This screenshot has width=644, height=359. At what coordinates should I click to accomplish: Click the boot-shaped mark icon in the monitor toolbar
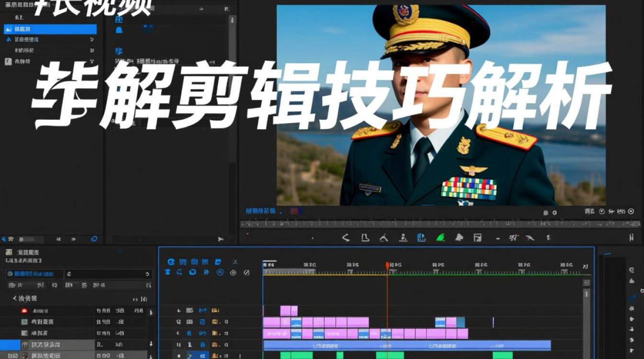pyautogui.click(x=365, y=237)
